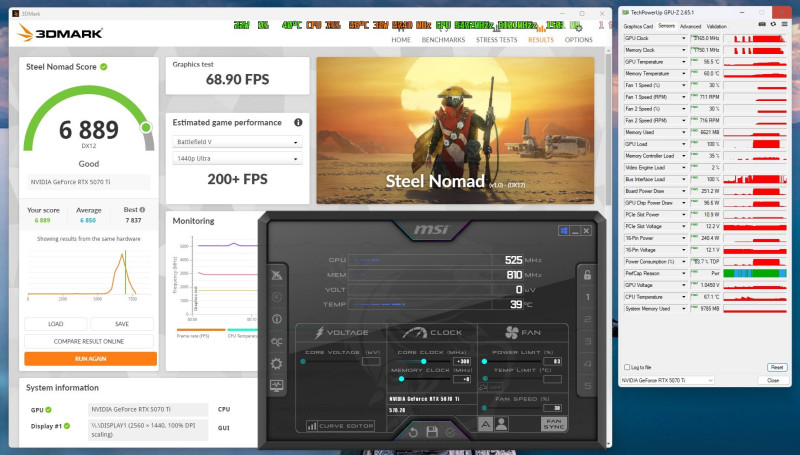The image size is (800, 455).
Task: Select Afterburner profile slot 4
Action: pos(587,364)
